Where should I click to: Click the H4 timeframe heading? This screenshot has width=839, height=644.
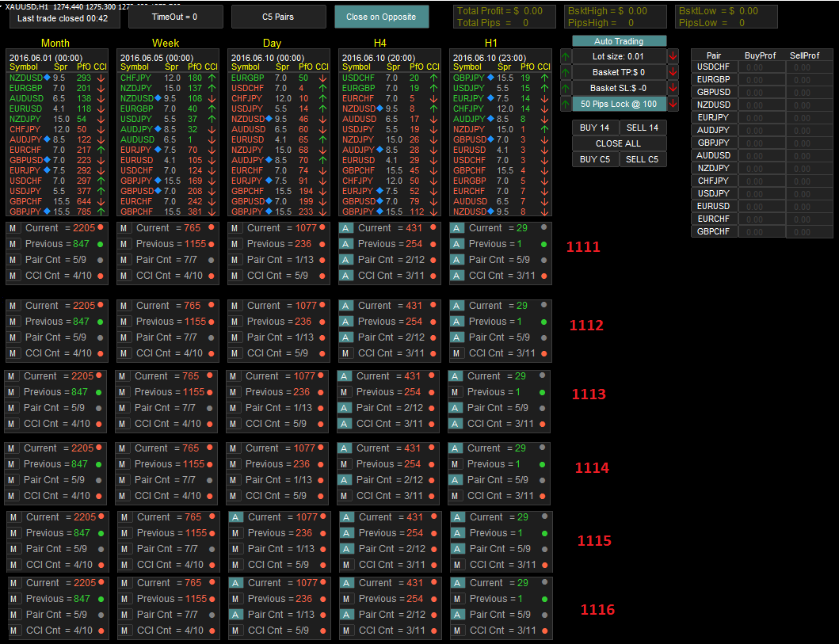[x=380, y=43]
